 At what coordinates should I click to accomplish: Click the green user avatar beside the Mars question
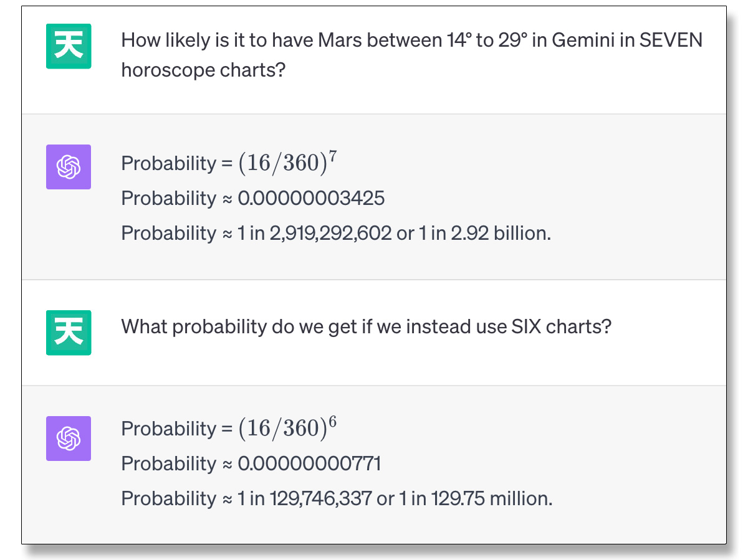(x=69, y=46)
